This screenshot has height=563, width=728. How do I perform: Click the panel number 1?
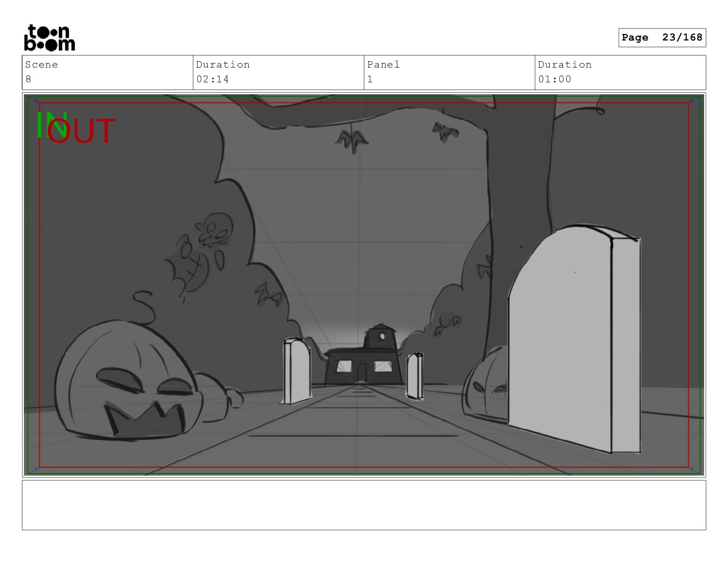click(x=370, y=79)
